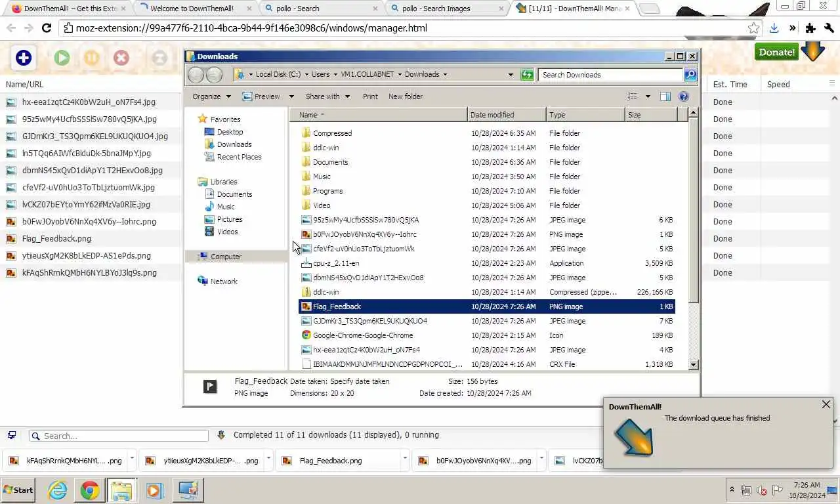Click the Explorer back navigation arrow
The image size is (840, 504).
196,75
